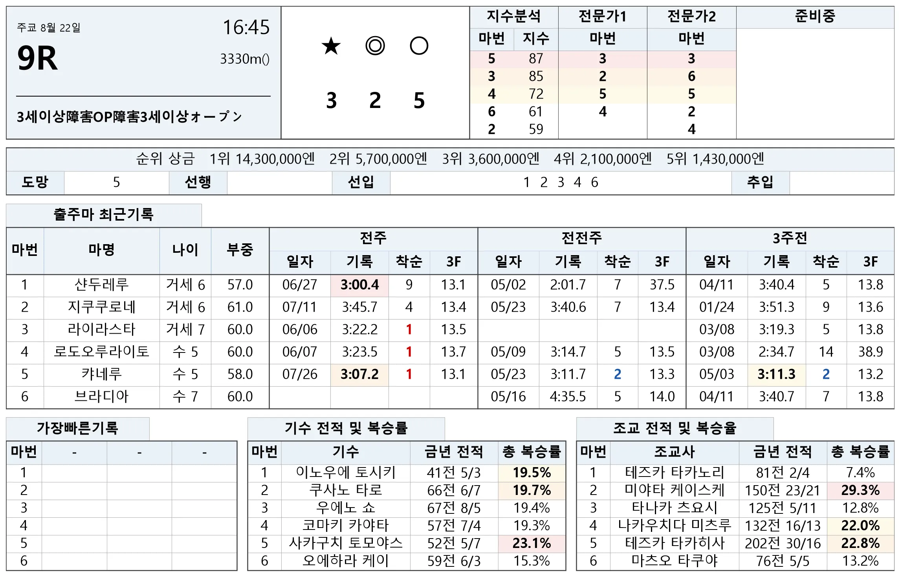
Task: Open the 출주마 최근기록 section title
Action: (x=104, y=215)
